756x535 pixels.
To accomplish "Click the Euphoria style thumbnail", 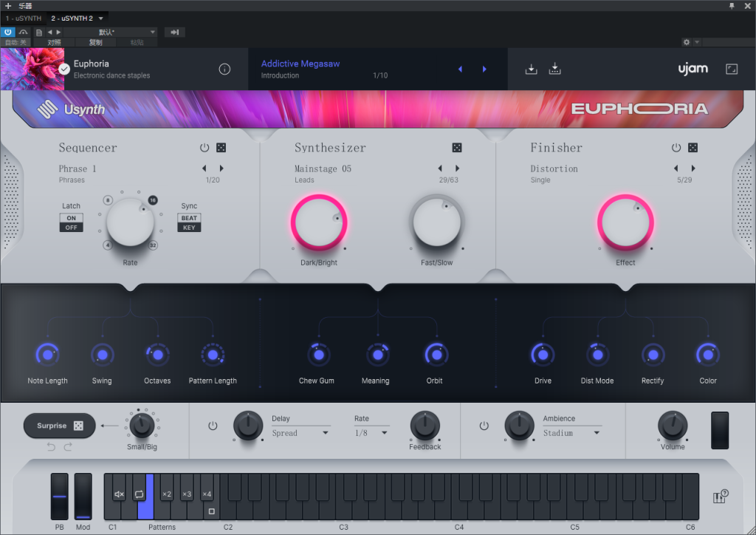I will click(32, 69).
